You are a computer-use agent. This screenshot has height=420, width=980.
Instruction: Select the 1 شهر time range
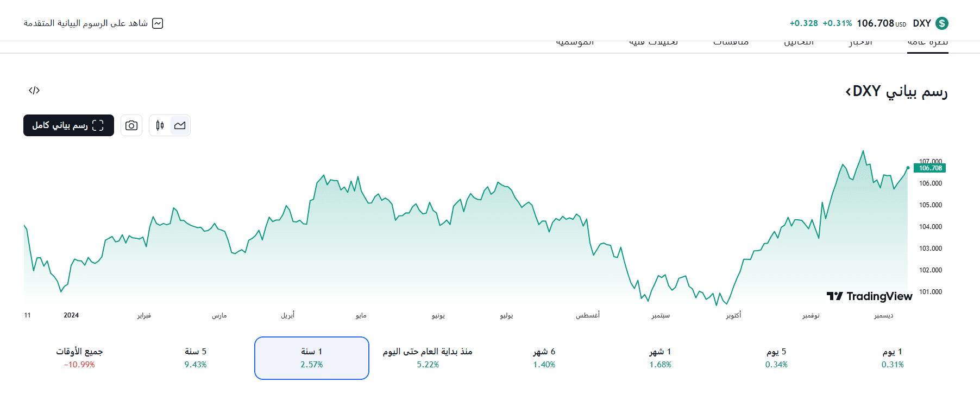pos(660,358)
